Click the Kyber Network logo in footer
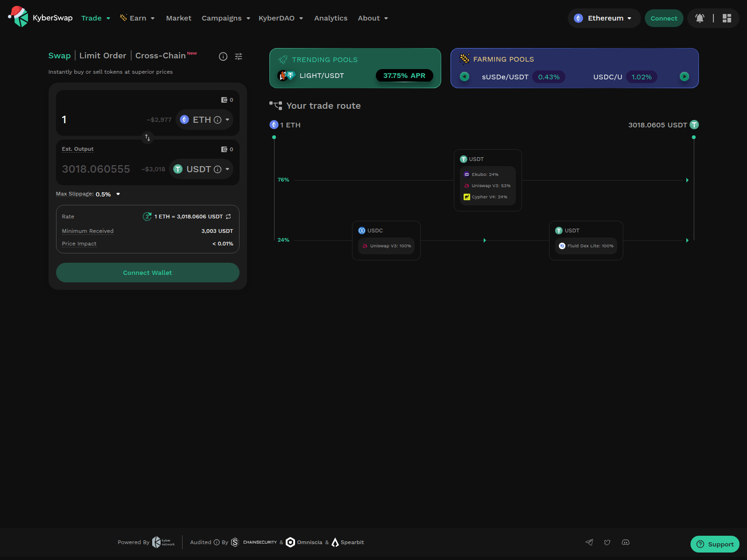747x560 pixels. [x=163, y=542]
